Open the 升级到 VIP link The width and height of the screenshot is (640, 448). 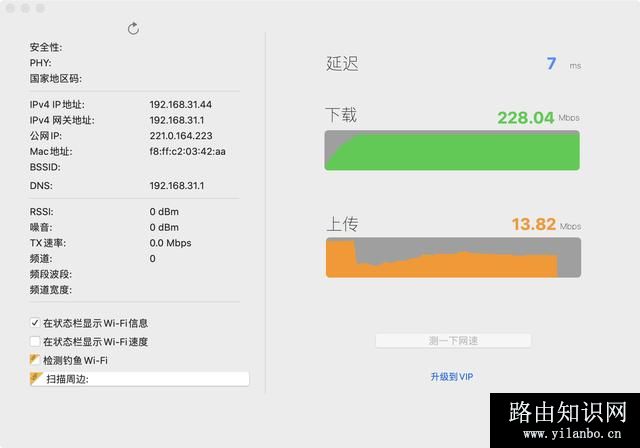point(452,377)
